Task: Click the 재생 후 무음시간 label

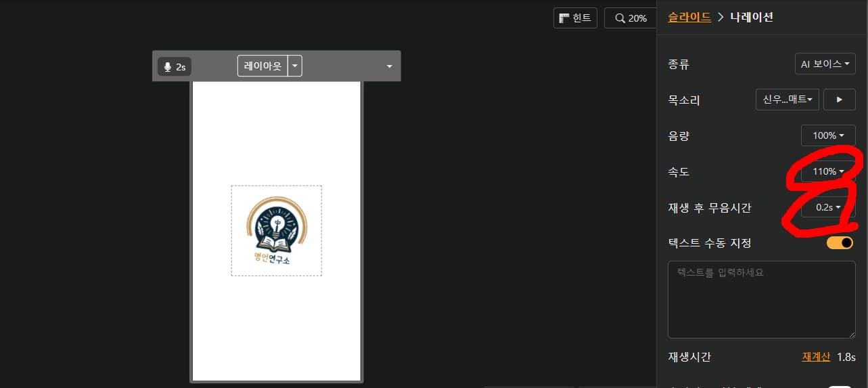Action: [710, 208]
